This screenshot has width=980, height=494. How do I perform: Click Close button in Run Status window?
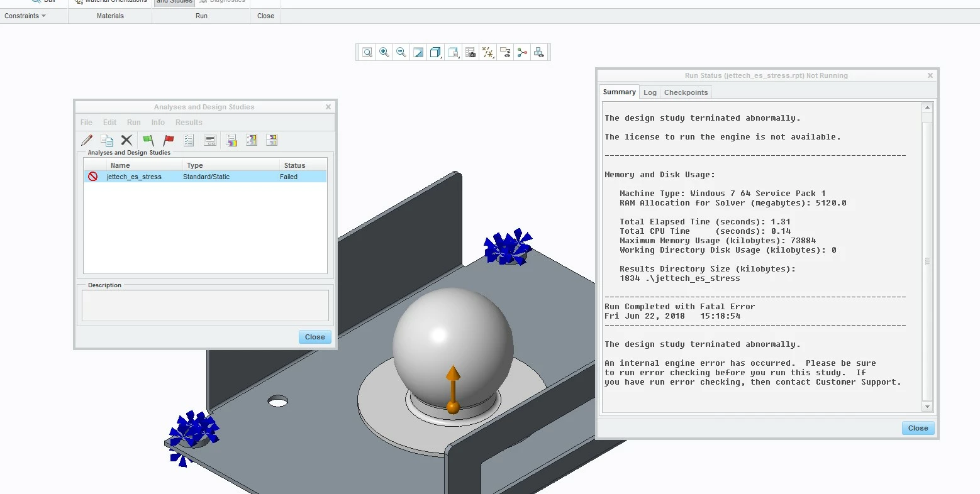918,428
